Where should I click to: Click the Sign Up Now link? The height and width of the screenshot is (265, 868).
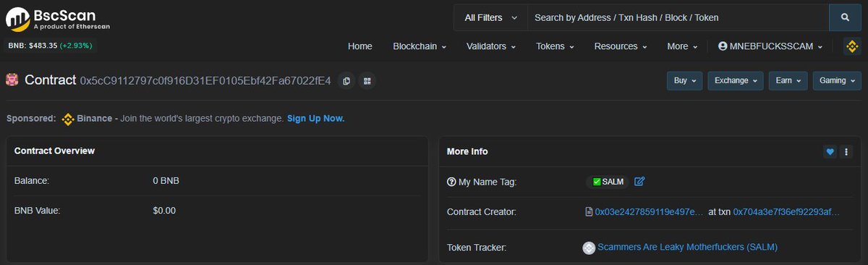[316, 118]
